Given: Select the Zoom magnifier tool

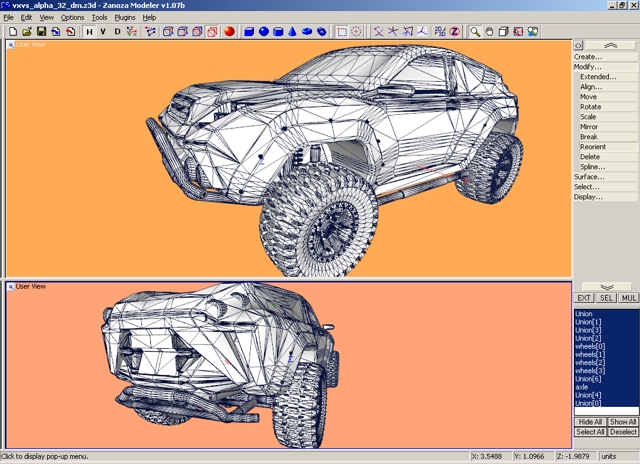Looking at the screenshot, I should point(475,32).
